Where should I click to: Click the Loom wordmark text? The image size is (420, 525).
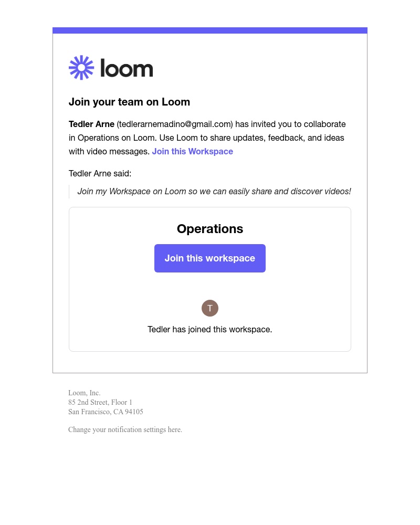pos(127,68)
